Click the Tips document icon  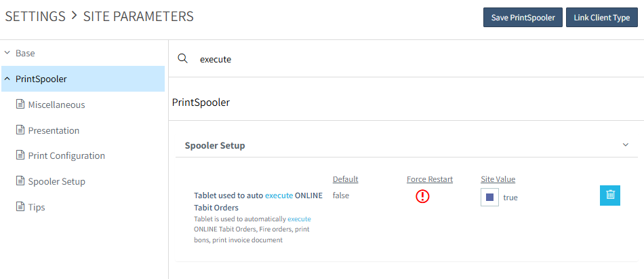tap(20, 207)
